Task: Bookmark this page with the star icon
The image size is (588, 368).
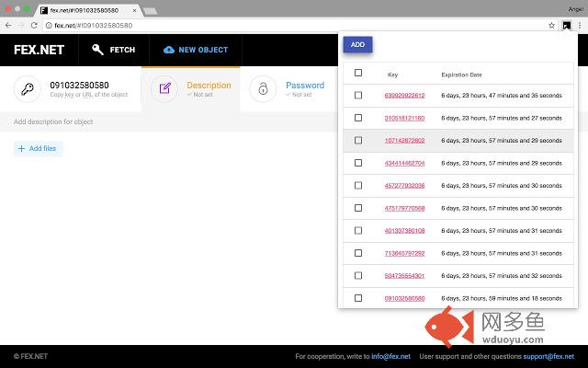Action: [551, 26]
